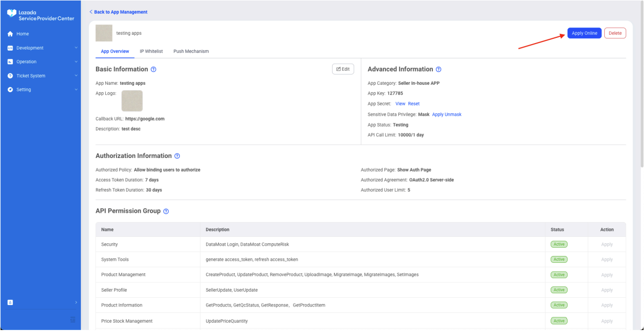Click help icon next to Advanced Information
Screen dimensions: 644x331
pos(439,70)
